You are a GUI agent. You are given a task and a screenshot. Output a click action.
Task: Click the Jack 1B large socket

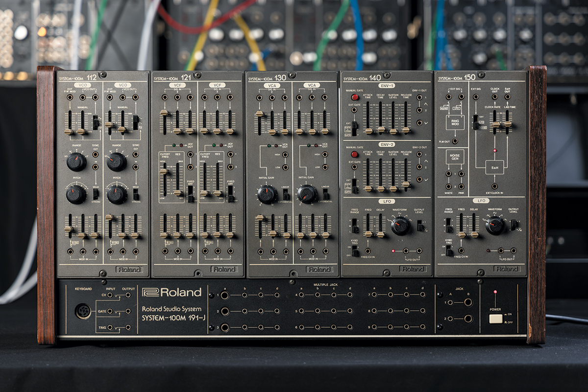click(x=468, y=302)
